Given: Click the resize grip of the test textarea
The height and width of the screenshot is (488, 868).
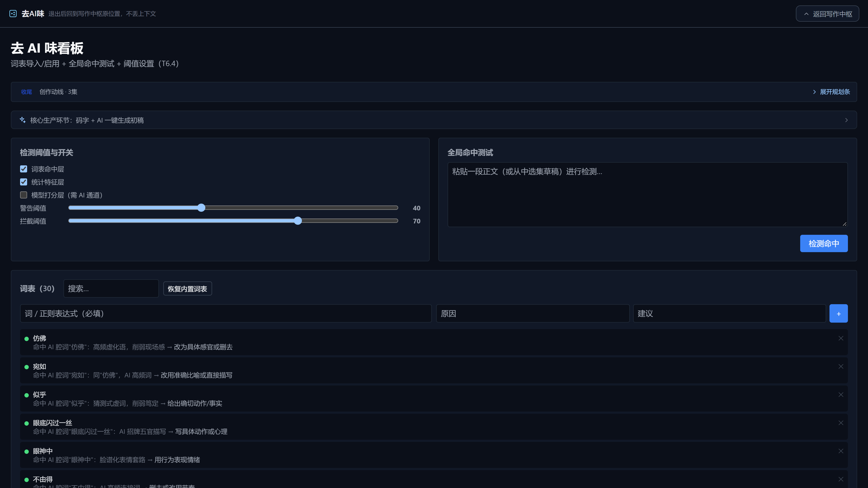Looking at the screenshot, I should point(844,224).
